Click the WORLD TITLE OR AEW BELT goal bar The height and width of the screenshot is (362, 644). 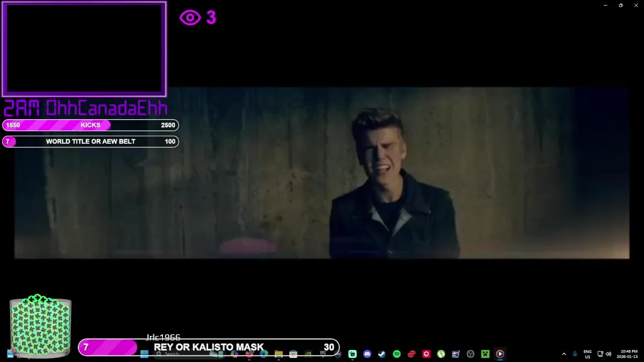point(91,142)
